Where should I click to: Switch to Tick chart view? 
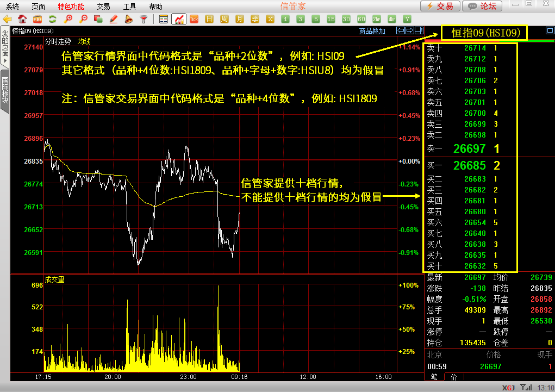pyautogui.click(x=194, y=19)
